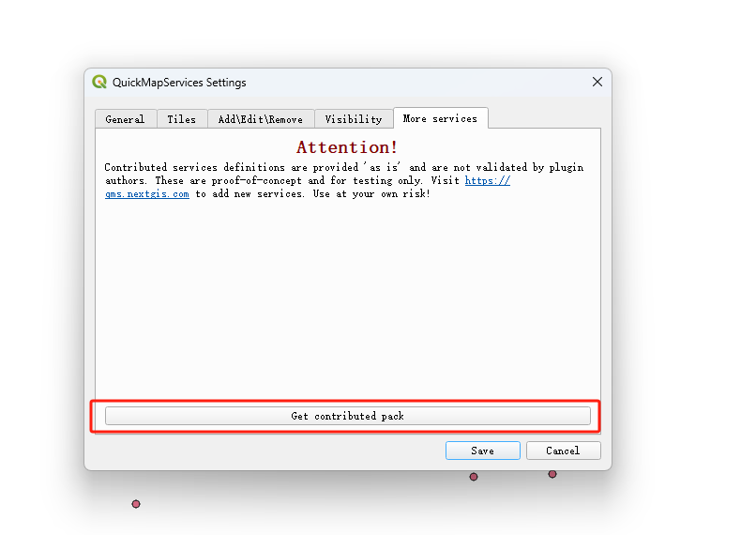Image resolution: width=756 pixels, height=535 pixels.
Task: Open the qms.nextgis.com hyperlink
Action: click(147, 194)
